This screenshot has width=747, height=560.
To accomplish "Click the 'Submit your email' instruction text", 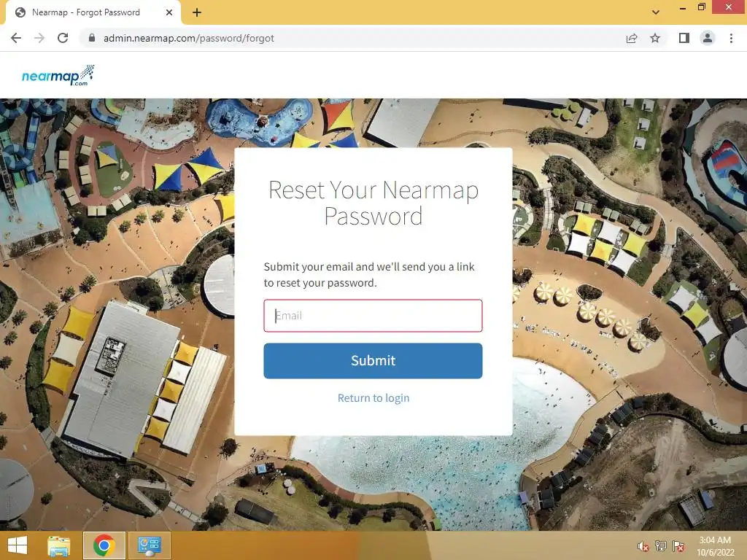I will 369,275.
